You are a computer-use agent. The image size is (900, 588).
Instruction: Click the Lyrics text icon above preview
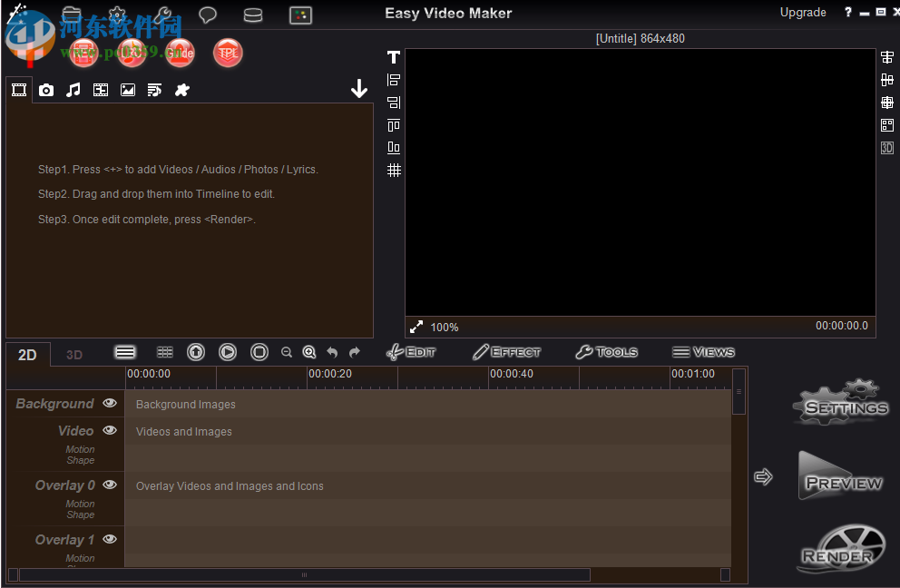pos(393,56)
